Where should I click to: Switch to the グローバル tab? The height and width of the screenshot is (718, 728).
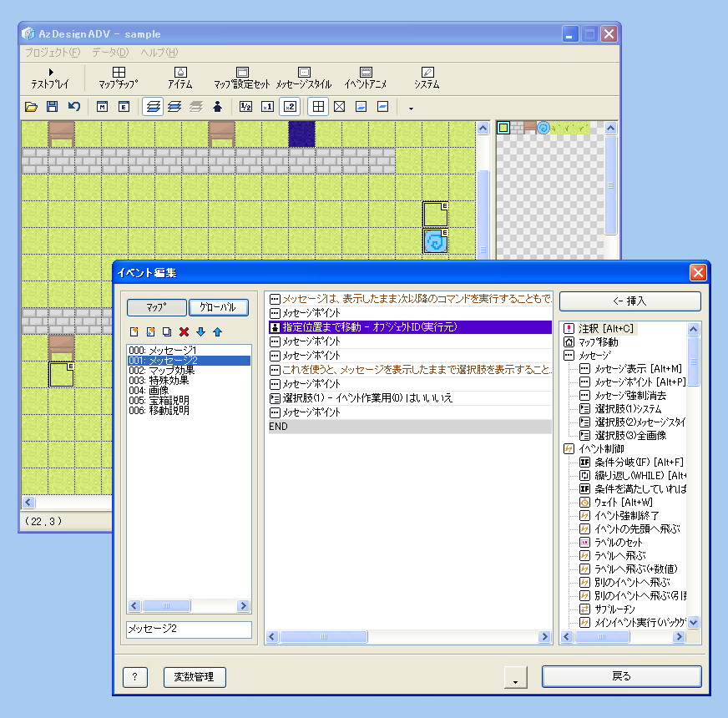(x=220, y=307)
